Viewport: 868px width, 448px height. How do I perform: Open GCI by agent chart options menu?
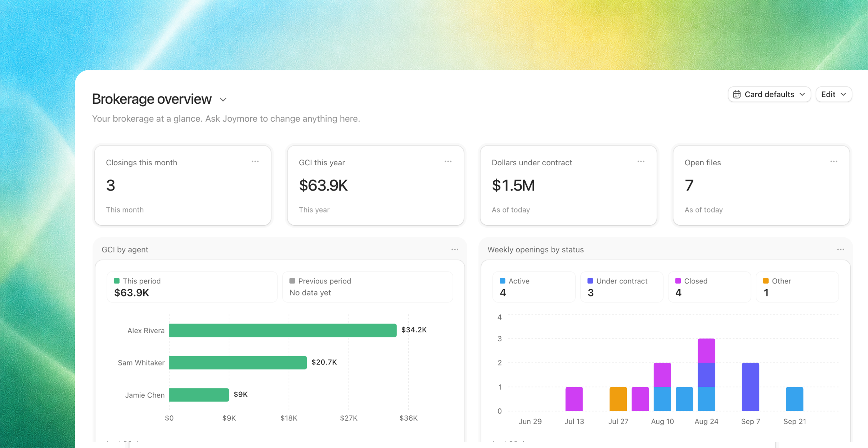coord(455,250)
